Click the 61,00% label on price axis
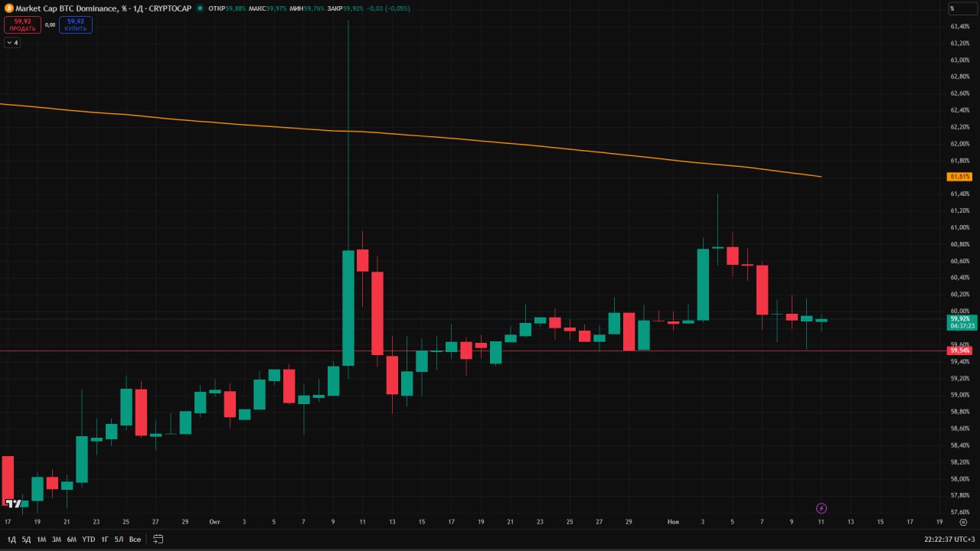Viewport: 980px width, 551px height. coord(959,227)
